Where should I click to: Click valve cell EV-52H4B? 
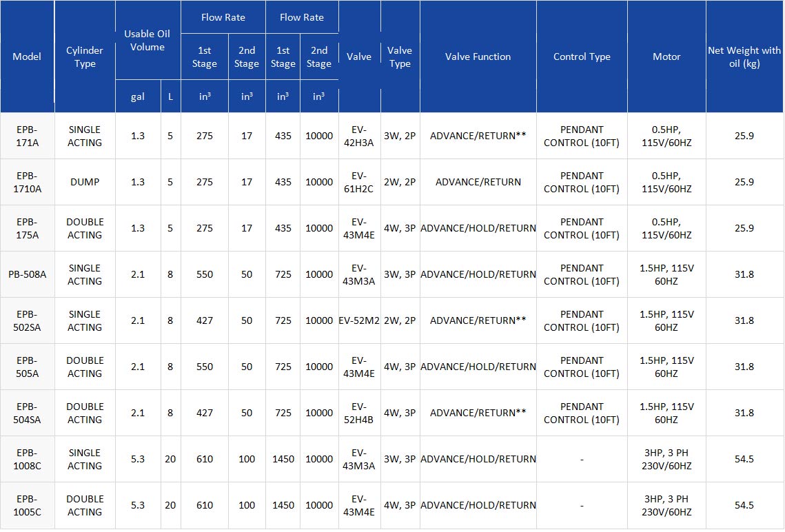[358, 413]
